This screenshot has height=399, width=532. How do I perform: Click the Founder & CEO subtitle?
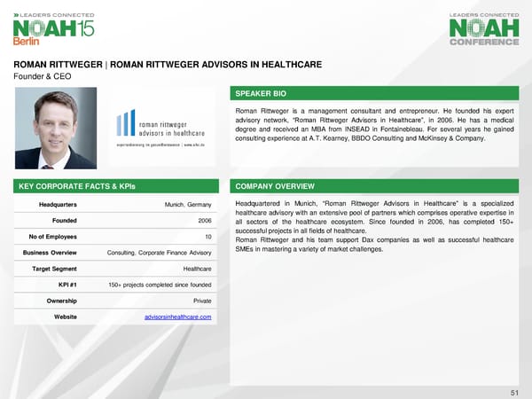tap(43, 76)
